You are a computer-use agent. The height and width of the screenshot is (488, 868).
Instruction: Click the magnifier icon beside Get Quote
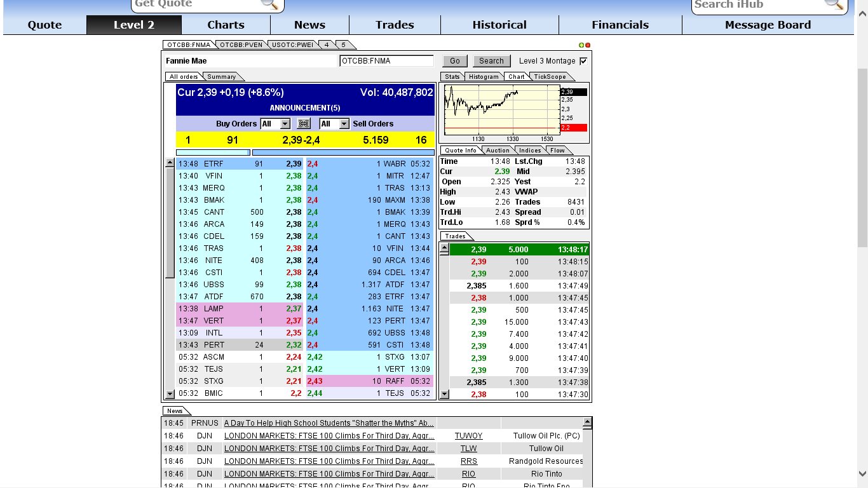point(270,4)
